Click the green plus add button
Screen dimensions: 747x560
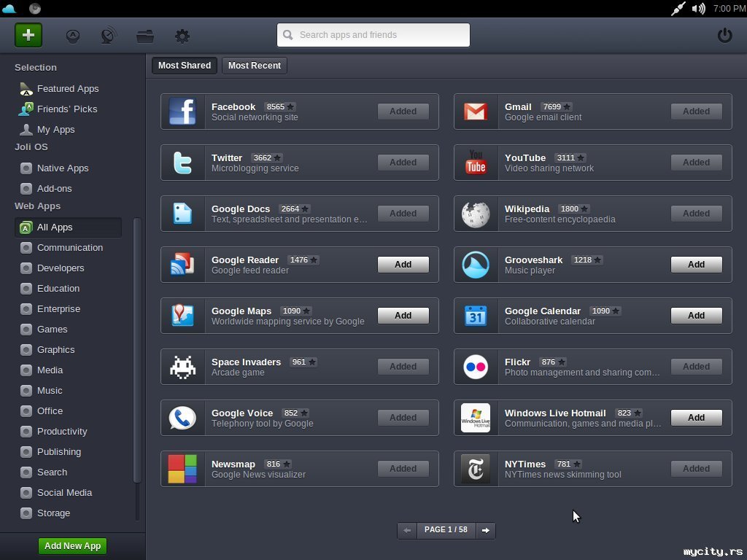click(28, 35)
